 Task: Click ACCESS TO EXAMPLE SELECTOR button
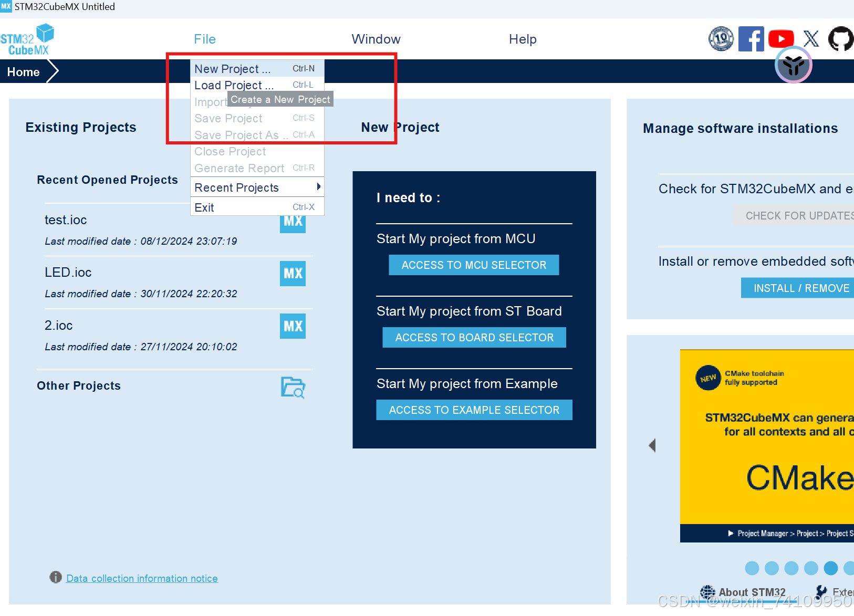click(474, 410)
